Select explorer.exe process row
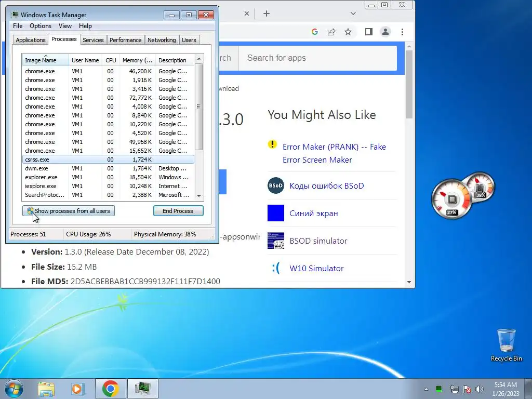The height and width of the screenshot is (399, 532). 108,177
